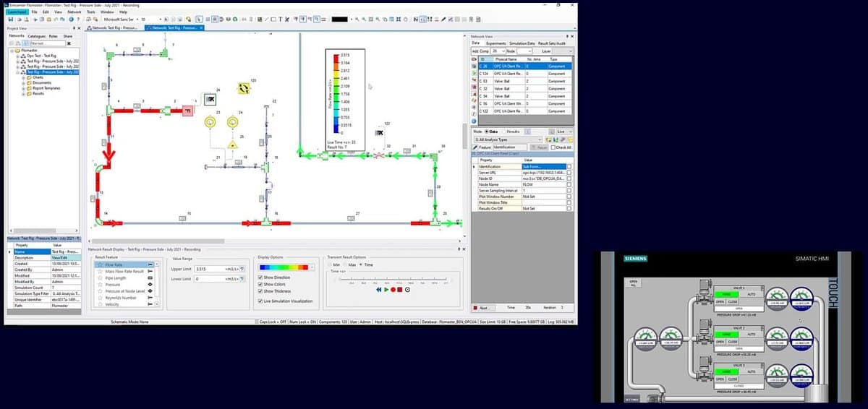Image resolution: width=868 pixels, height=409 pixels.
Task: Select the Time radio button
Action: coord(362,265)
